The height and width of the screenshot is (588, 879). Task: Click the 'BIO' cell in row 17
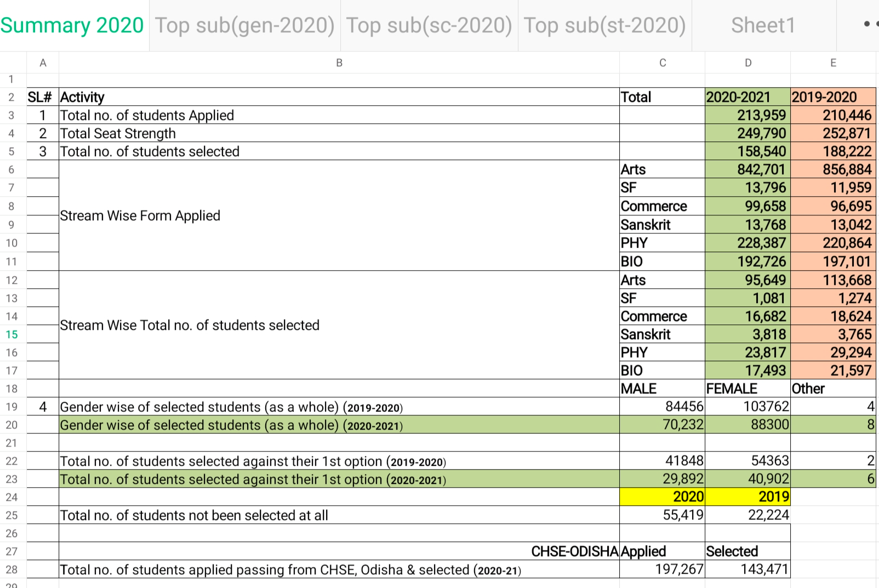[663, 370]
